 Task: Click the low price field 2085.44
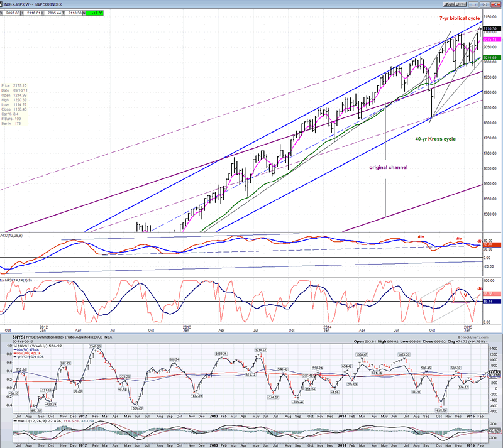53,13
